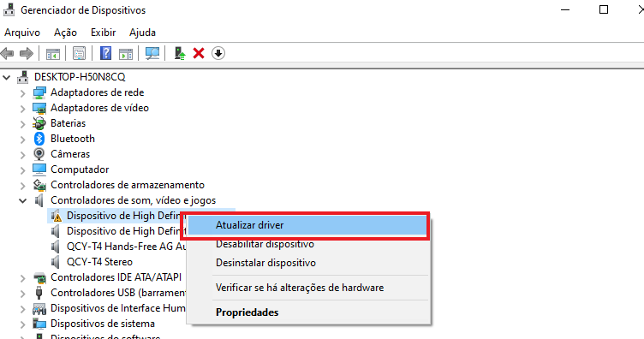Click the Device Manager title bar icon

pos(9,10)
